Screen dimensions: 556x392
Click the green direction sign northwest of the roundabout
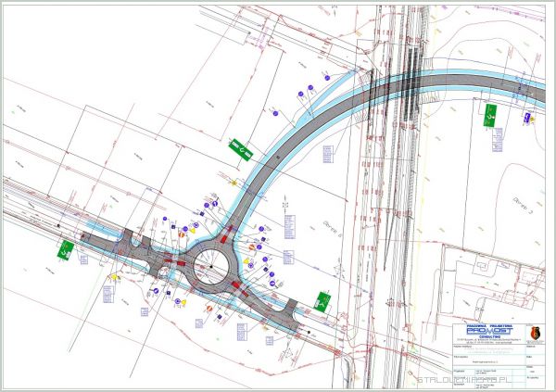click(241, 147)
